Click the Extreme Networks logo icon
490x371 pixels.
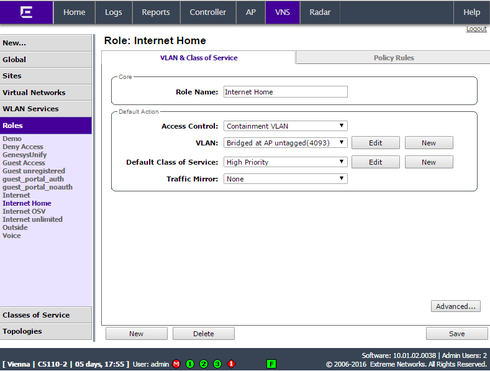click(x=26, y=12)
